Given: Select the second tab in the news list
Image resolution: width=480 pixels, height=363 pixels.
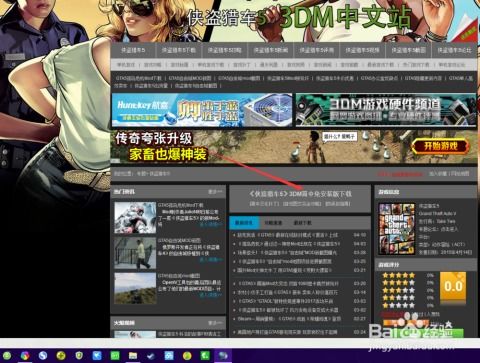Looking at the screenshot, I should pyautogui.click(x=273, y=222).
